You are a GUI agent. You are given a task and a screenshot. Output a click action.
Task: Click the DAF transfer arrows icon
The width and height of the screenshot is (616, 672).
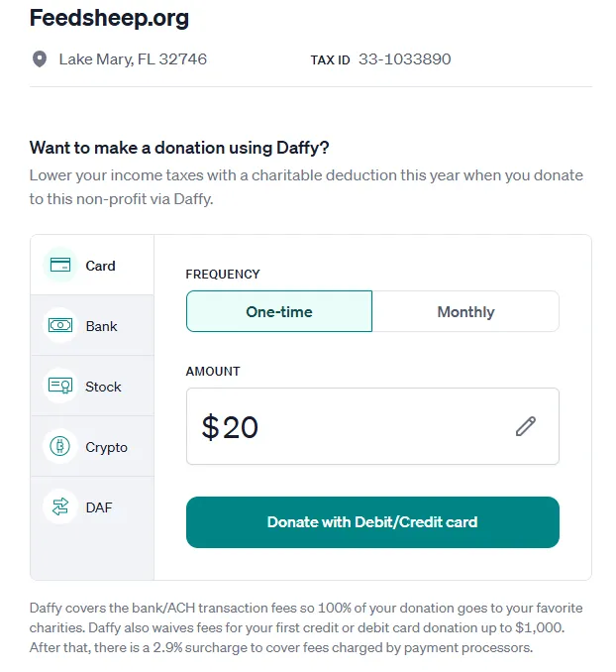[x=60, y=506]
